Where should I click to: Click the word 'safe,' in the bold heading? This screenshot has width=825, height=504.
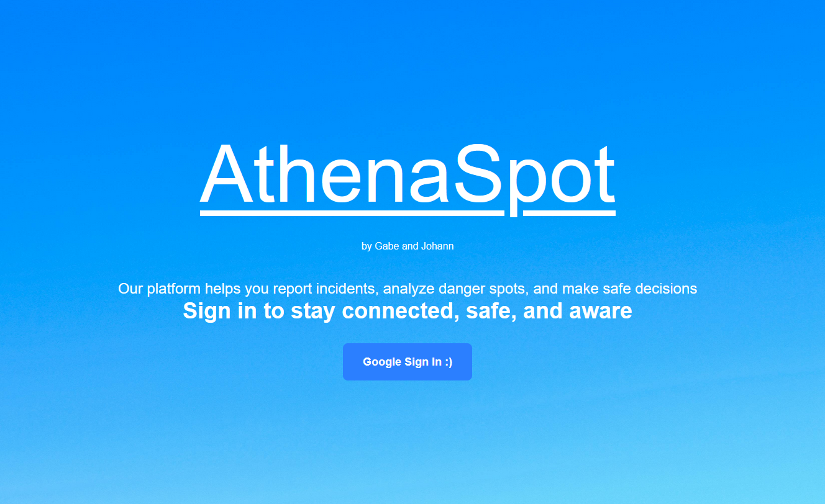click(x=491, y=311)
